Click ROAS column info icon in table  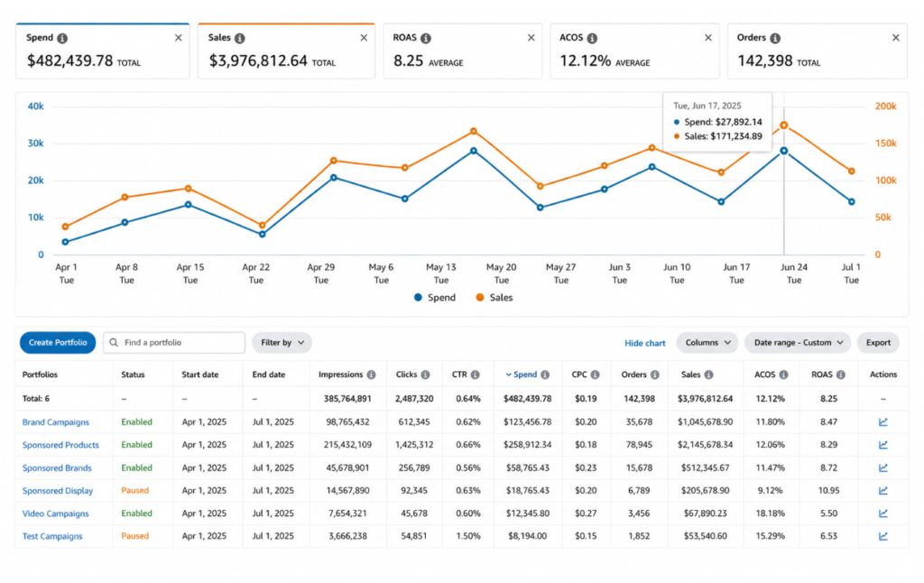[x=841, y=375]
